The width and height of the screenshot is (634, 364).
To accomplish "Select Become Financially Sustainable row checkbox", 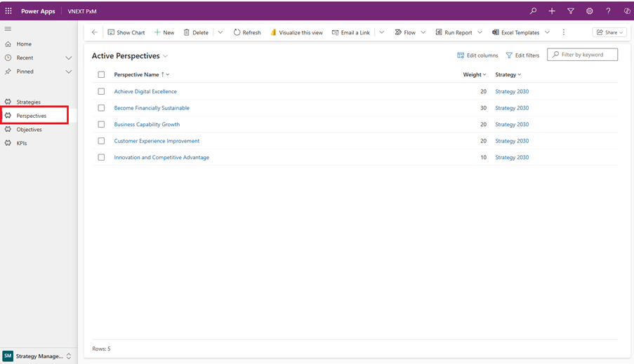I will 101,108.
